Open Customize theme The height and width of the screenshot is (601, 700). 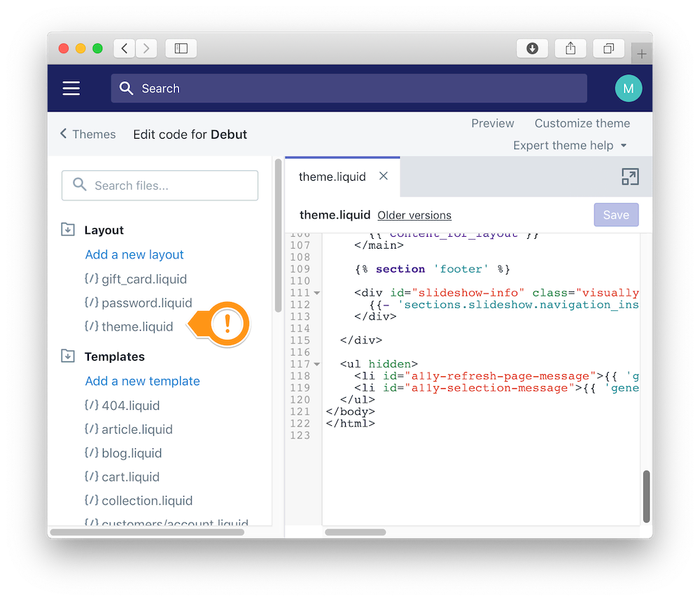(582, 123)
